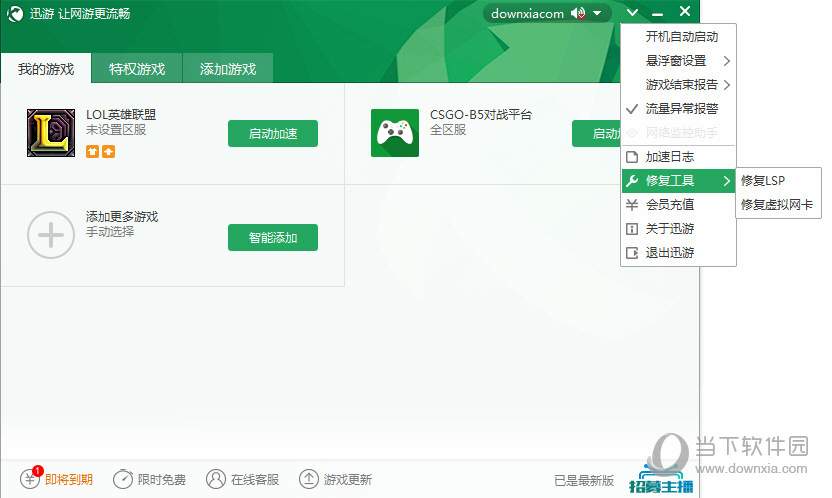The width and height of the screenshot is (832, 498).
Task: Click the 已是最新版 status text
Action: 584,480
